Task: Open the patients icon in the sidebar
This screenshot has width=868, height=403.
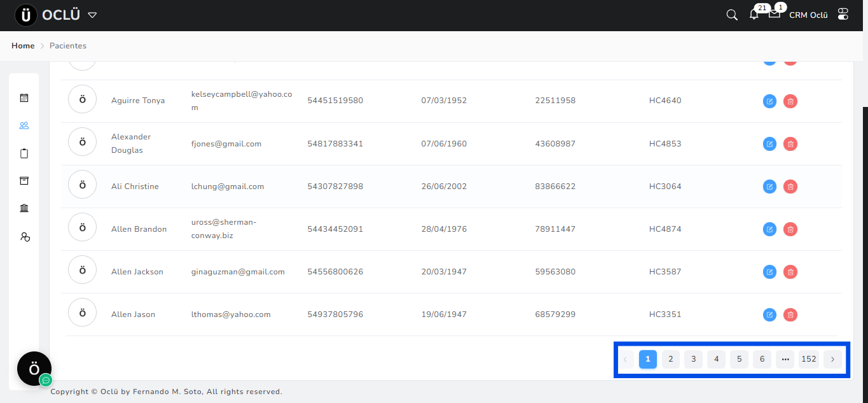Action: (24, 125)
